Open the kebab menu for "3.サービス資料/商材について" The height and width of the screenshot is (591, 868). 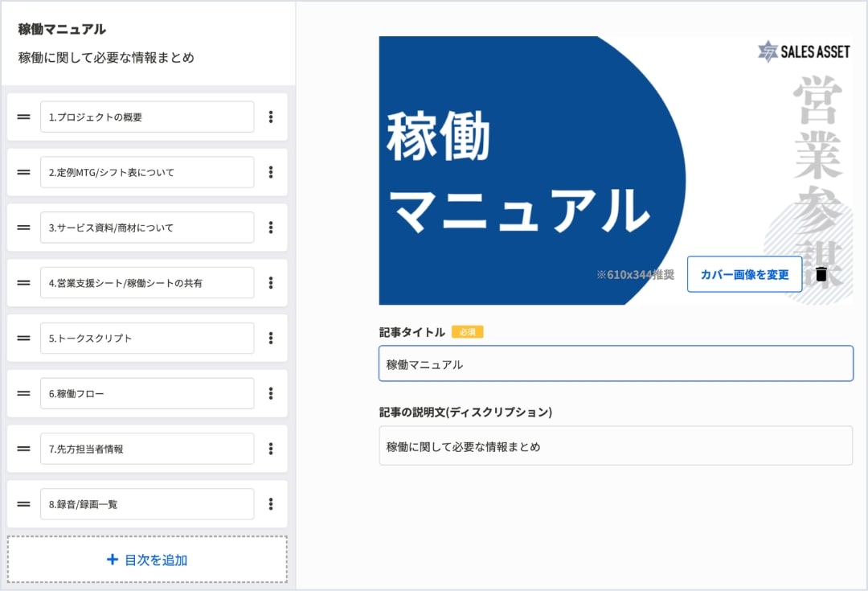tap(272, 227)
